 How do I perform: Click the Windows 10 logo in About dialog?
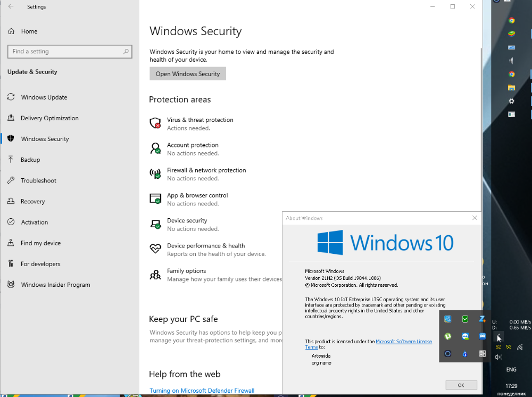pos(385,243)
